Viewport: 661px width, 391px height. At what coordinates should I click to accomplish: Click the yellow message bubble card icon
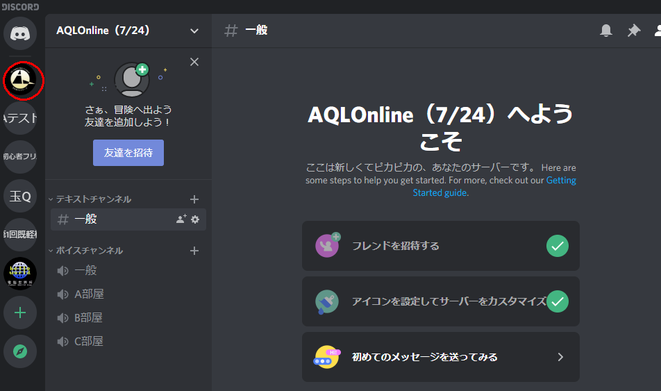click(327, 357)
